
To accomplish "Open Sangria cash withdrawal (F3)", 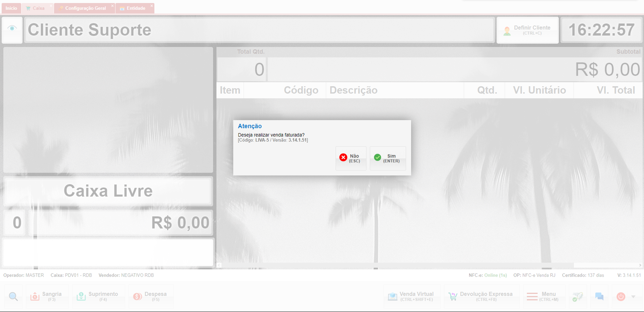I will pyautogui.click(x=46, y=296).
